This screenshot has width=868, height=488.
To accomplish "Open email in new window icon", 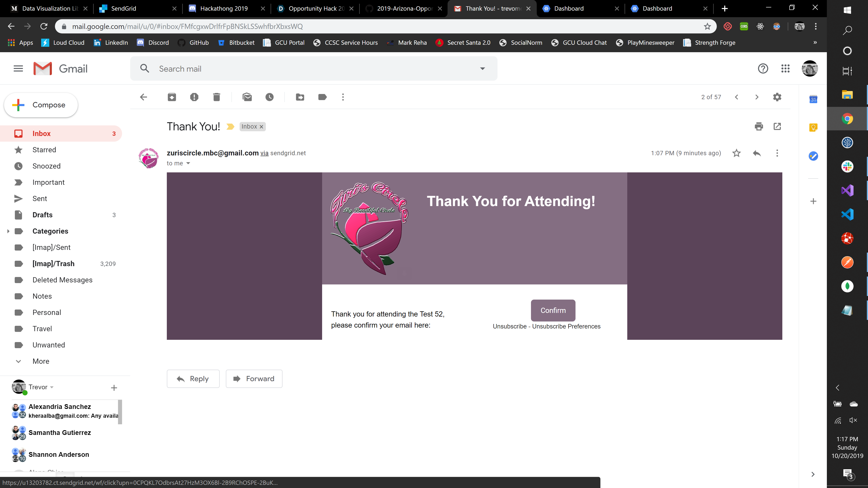I will [777, 127].
